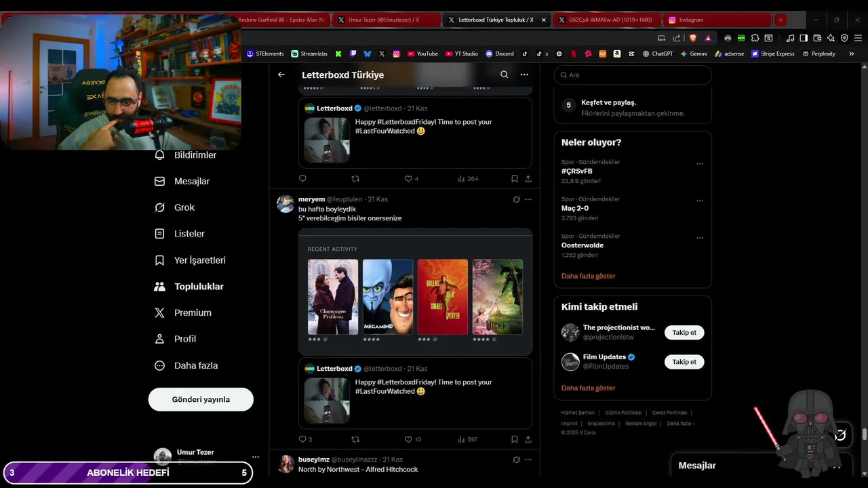The image size is (868, 488).
Task: Bookmark meryem's post
Action: [515, 439]
